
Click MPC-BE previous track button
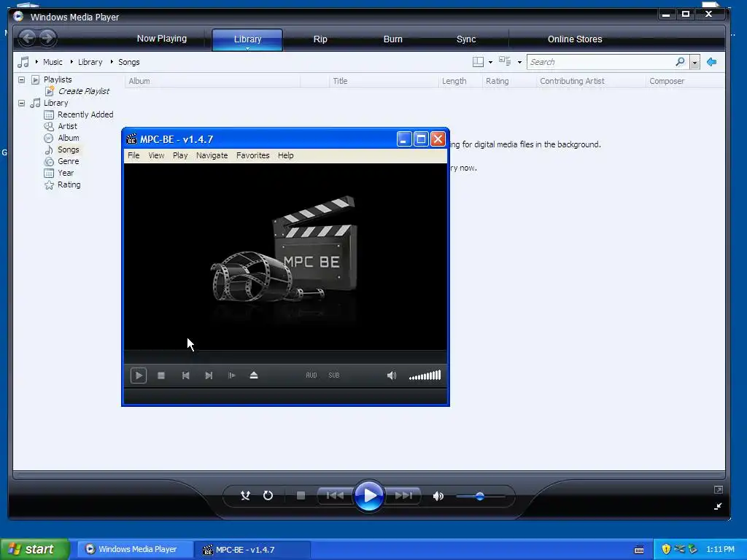186,376
